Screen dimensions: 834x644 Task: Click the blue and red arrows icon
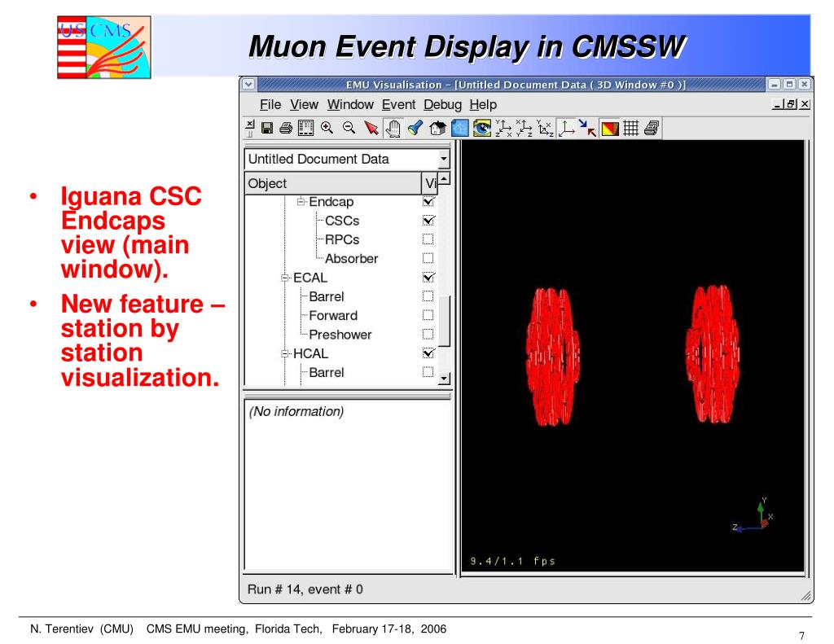pos(587,128)
